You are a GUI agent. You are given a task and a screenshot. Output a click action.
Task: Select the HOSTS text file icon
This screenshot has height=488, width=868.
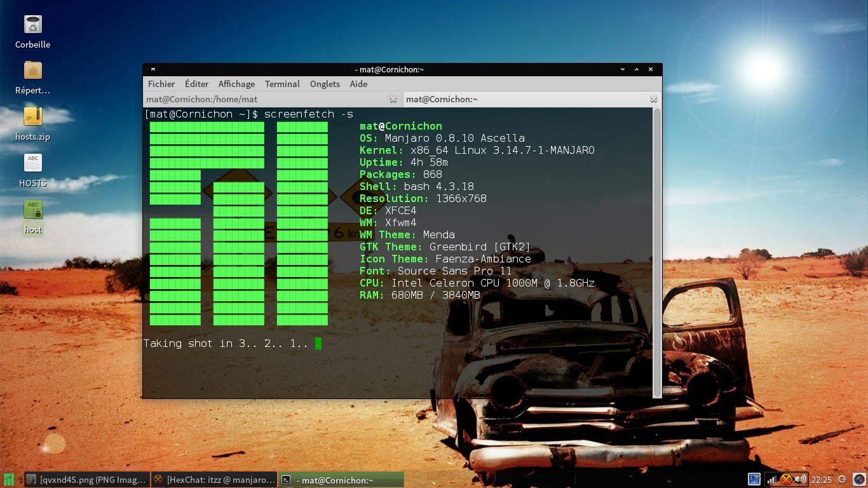click(x=33, y=163)
